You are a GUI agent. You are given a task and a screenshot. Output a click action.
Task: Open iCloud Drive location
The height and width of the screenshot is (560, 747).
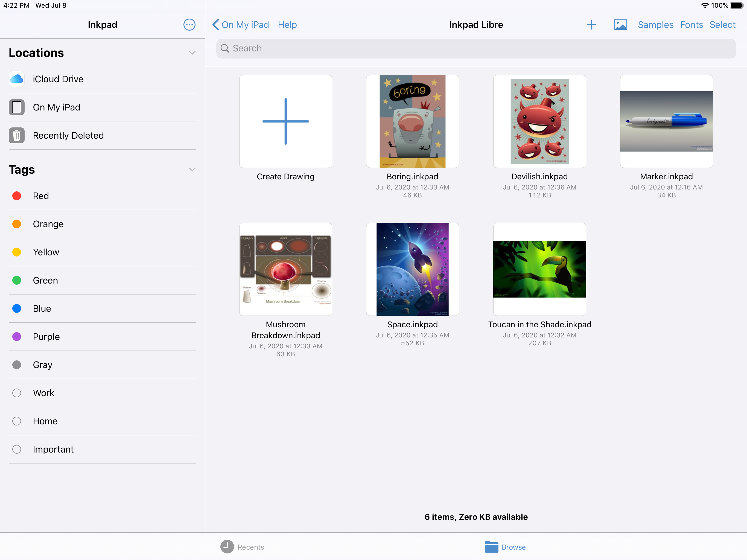58,79
